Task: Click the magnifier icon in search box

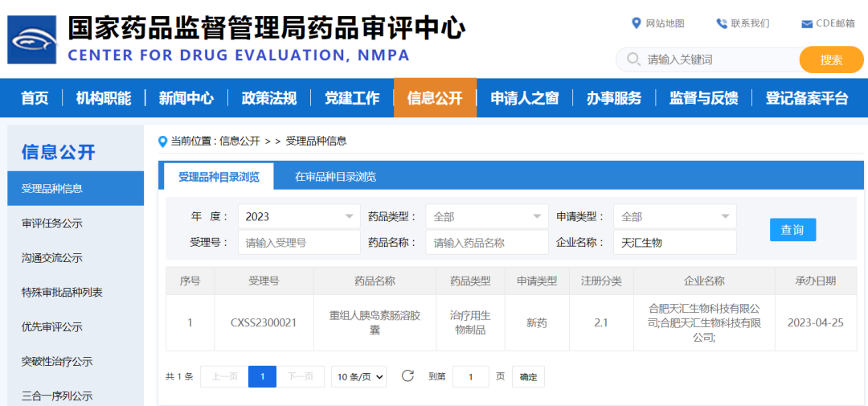Action: pos(633,59)
